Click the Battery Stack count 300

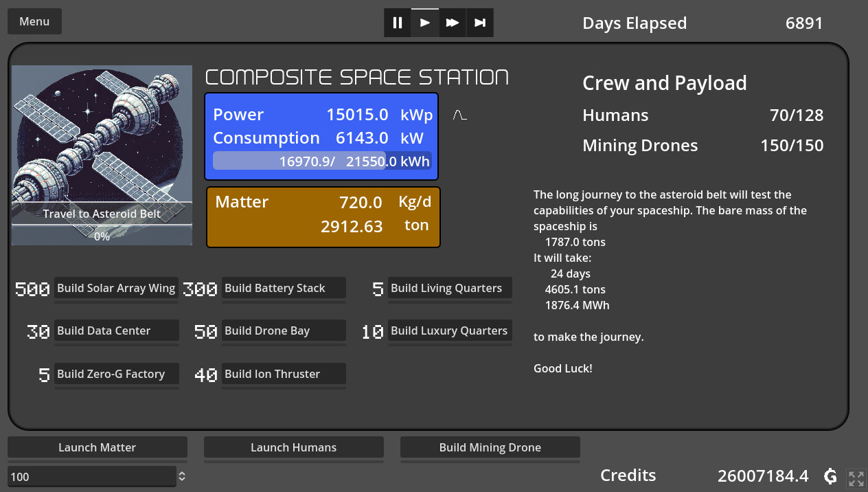200,289
